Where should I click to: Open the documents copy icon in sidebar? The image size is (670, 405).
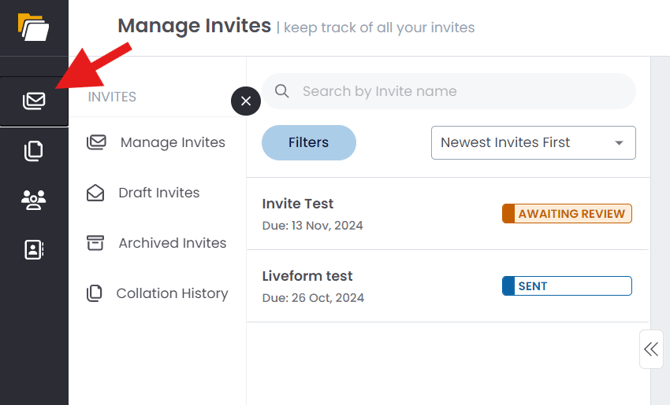[x=34, y=151]
